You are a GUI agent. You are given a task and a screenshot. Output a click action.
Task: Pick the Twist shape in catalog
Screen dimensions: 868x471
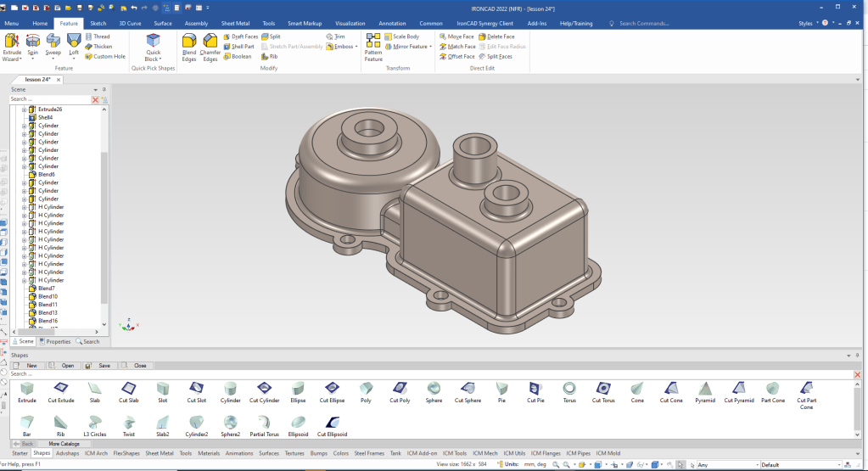pyautogui.click(x=129, y=423)
